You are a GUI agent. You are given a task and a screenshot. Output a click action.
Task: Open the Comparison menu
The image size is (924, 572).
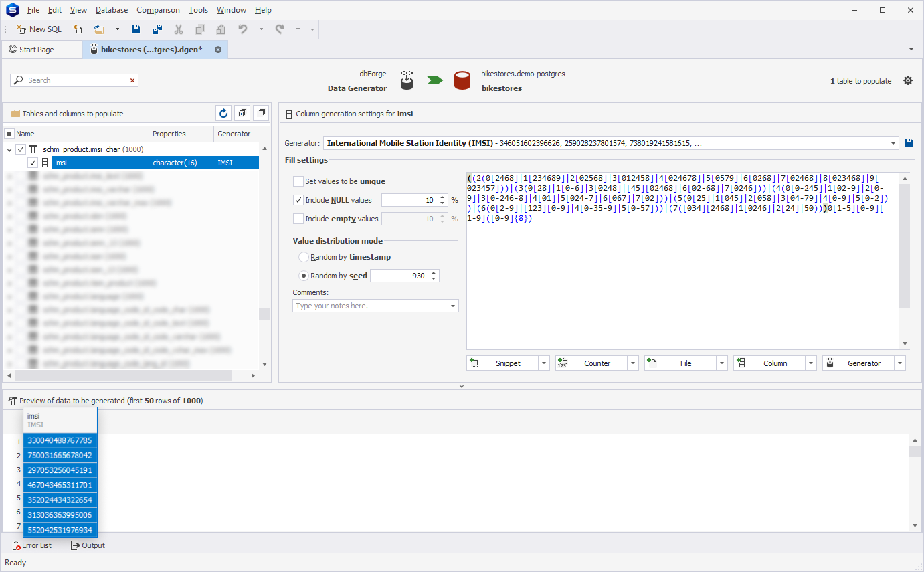(x=158, y=10)
